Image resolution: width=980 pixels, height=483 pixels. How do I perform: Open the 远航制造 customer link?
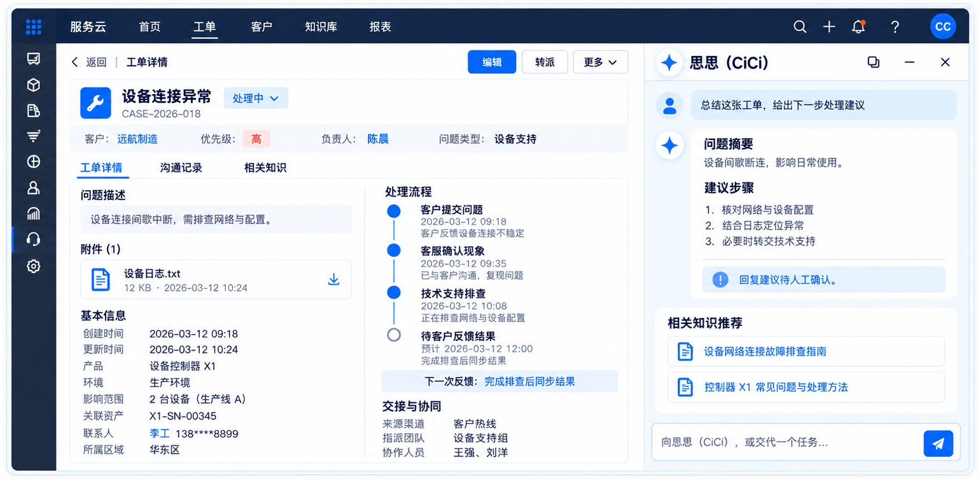point(137,139)
